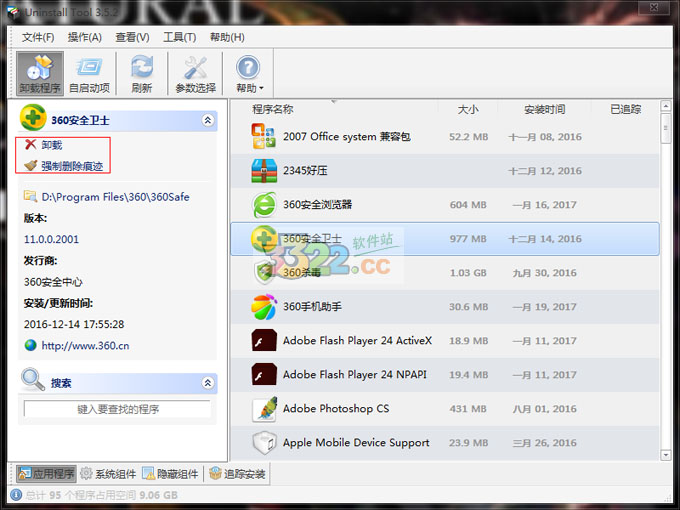Select Adobe Flash Player 24 NPAPI icon
The height and width of the screenshot is (510, 680).
click(x=264, y=375)
